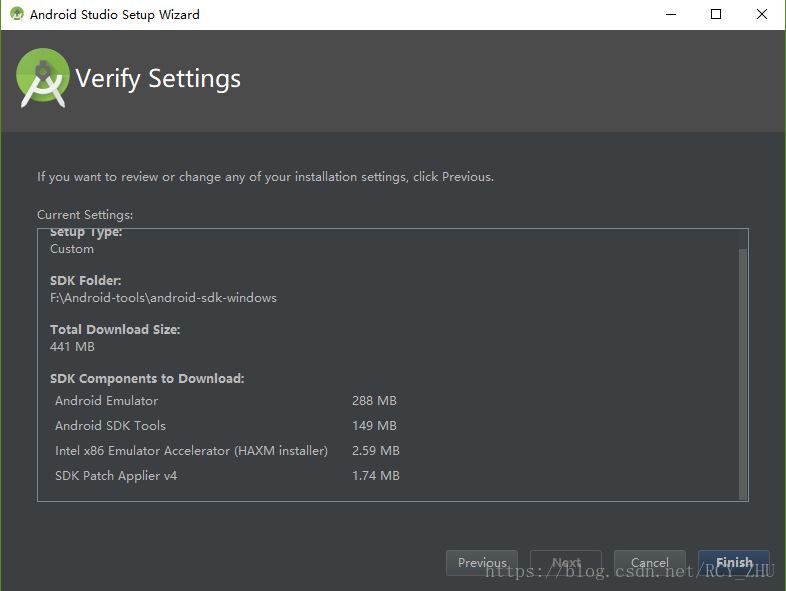Select the SDK Patch Applier v4 row
Viewport: 786px width, 591px height.
tap(227, 476)
